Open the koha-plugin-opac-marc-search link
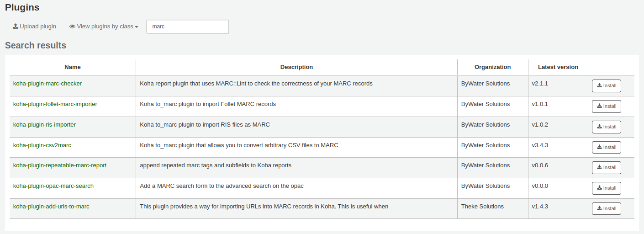This screenshot has height=234, width=644. [x=53, y=186]
